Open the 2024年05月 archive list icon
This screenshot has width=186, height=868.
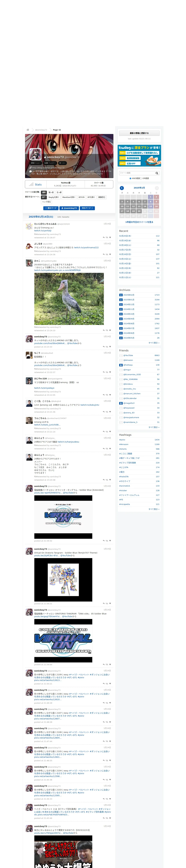click(x=121, y=338)
